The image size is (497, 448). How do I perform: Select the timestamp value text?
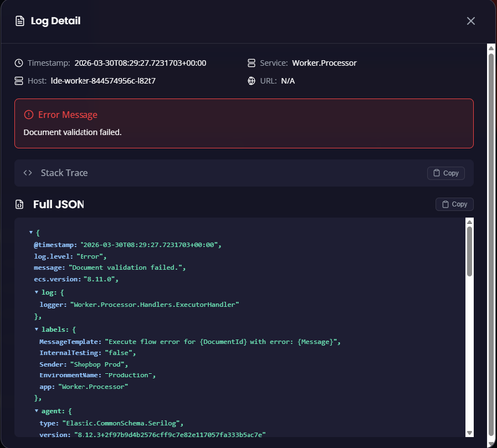click(x=140, y=63)
